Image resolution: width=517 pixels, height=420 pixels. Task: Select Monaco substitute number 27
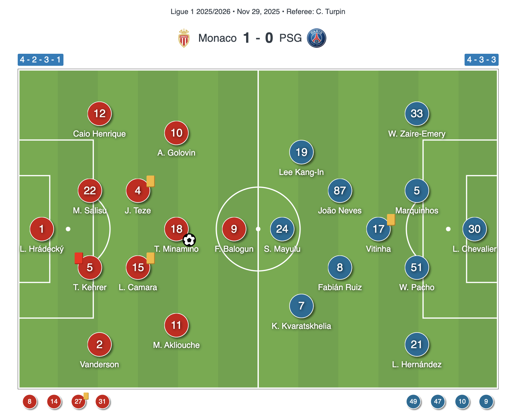click(78, 401)
